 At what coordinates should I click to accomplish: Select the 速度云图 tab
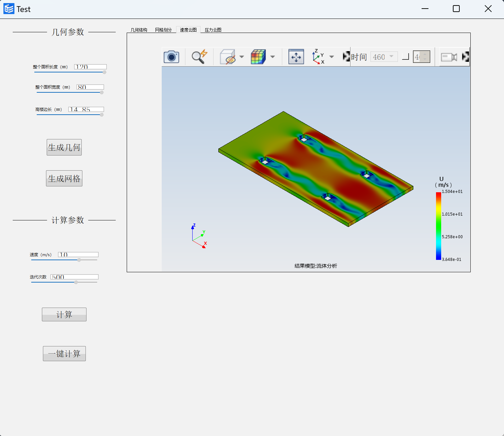pyautogui.click(x=188, y=30)
